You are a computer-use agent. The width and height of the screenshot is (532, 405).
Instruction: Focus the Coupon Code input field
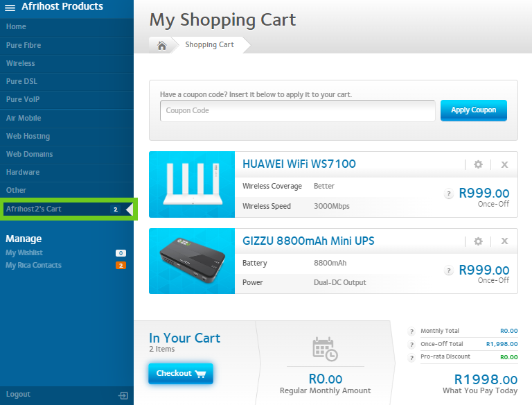tap(298, 111)
